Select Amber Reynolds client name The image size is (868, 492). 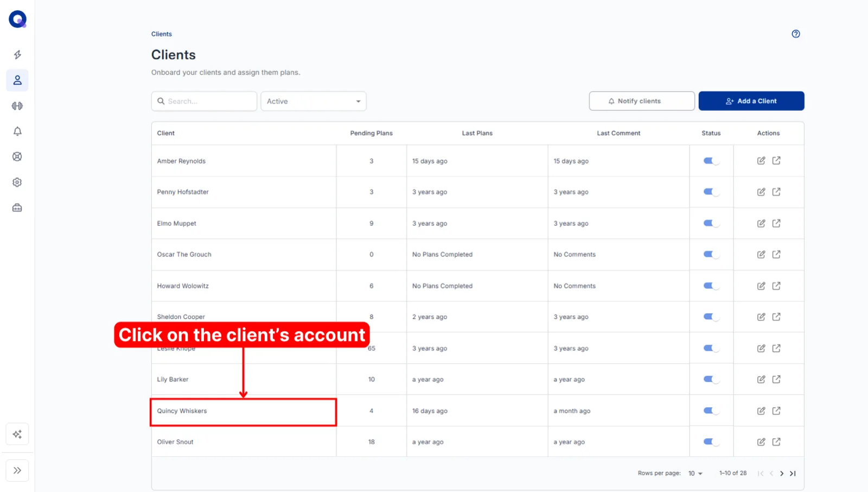click(181, 161)
